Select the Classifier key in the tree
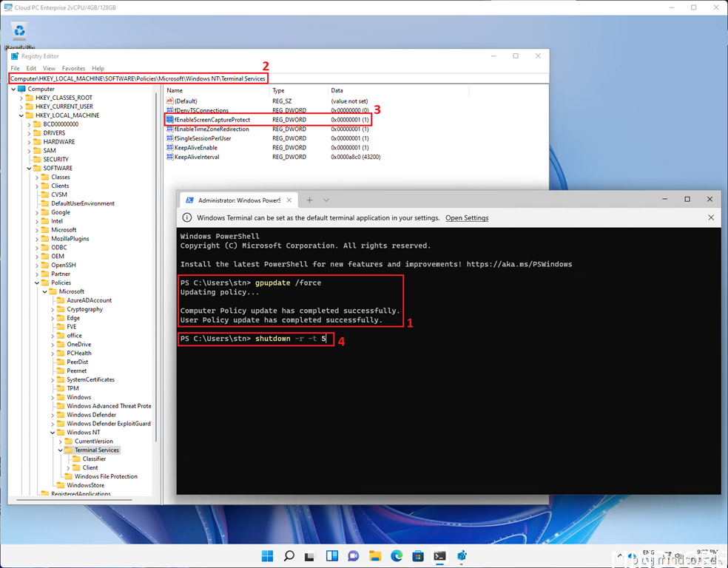The image size is (728, 568). [94, 459]
